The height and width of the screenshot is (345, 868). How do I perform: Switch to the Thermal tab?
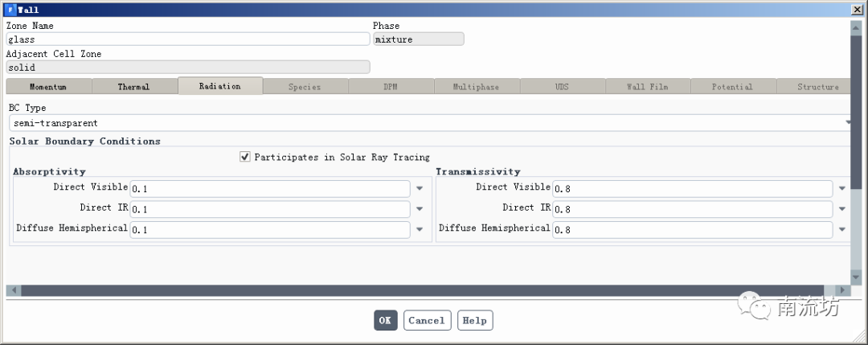[x=134, y=86]
